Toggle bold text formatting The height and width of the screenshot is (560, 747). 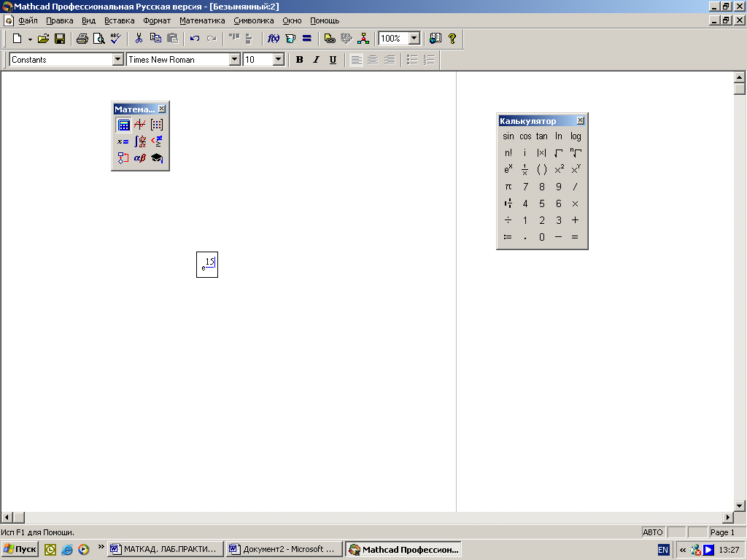(x=299, y=60)
